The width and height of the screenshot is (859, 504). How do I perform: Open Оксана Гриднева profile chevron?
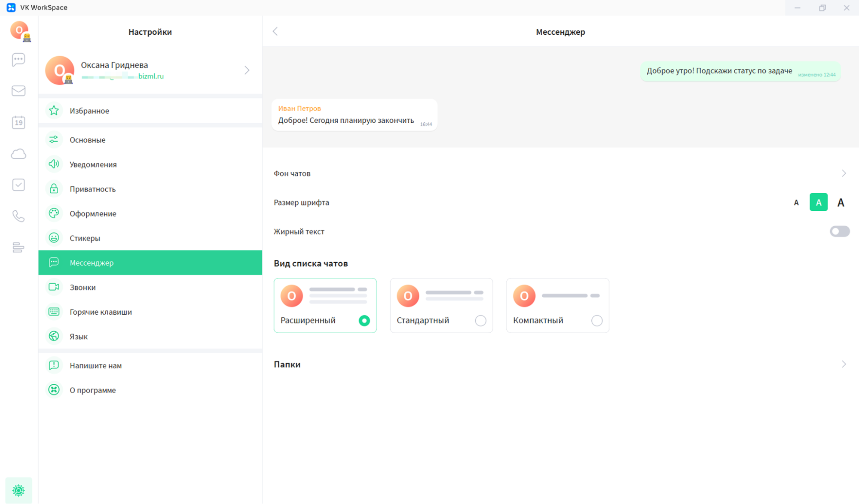tap(247, 70)
